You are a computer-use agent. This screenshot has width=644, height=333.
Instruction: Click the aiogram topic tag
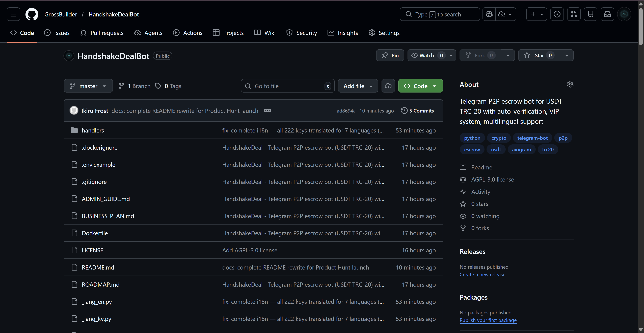[x=522, y=149]
